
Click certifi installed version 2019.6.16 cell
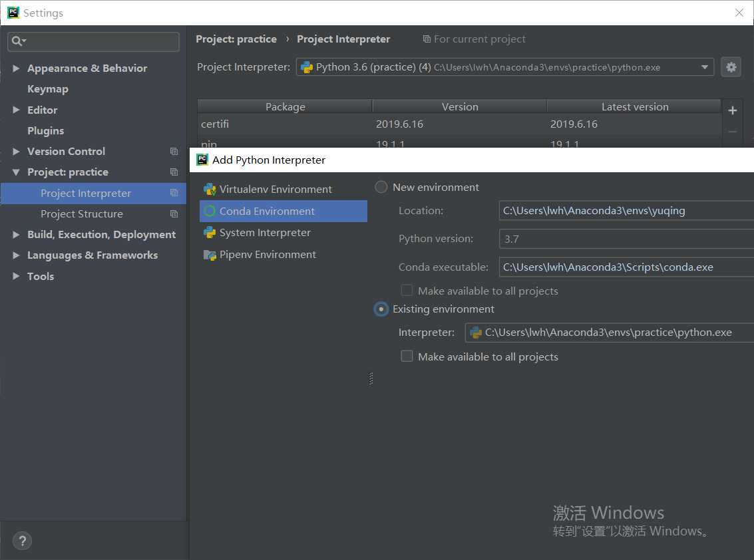point(399,124)
